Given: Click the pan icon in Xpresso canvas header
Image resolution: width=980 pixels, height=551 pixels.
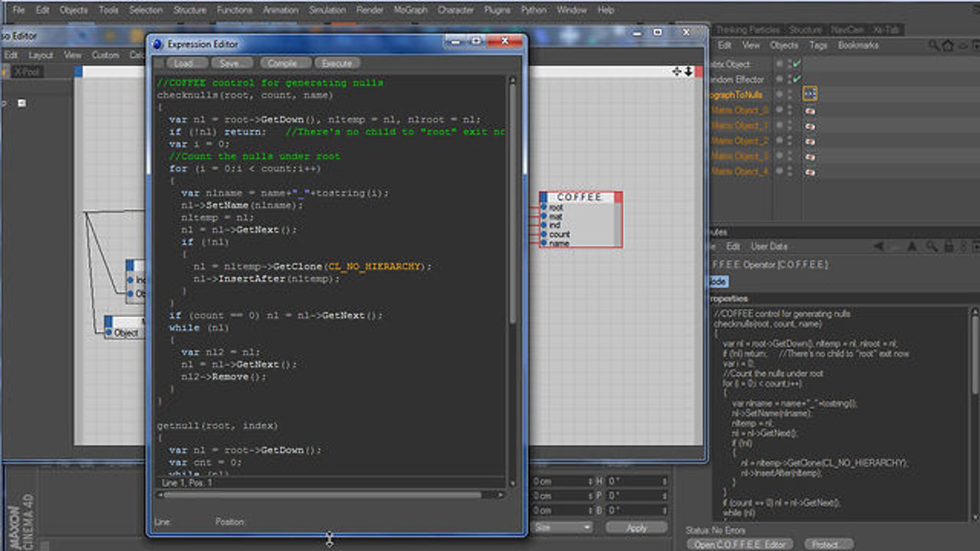Looking at the screenshot, I should [x=677, y=72].
